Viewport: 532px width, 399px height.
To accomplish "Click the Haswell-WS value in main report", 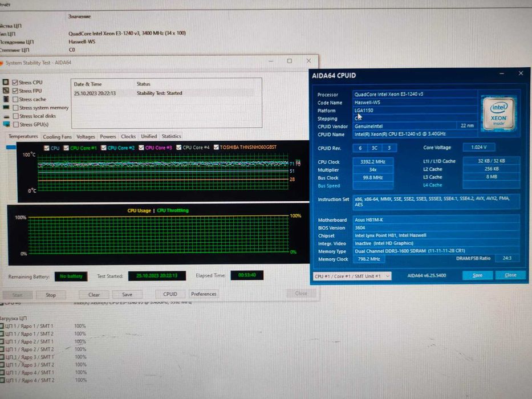I will tap(82, 42).
